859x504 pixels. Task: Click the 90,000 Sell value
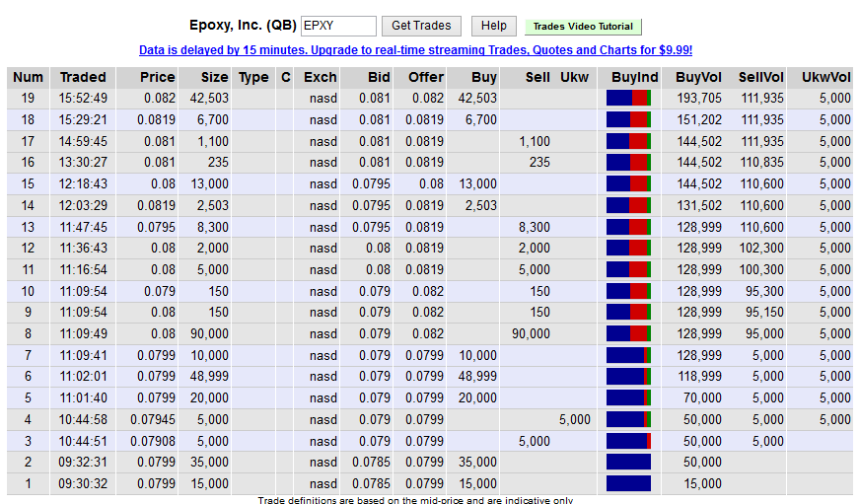[x=531, y=333]
